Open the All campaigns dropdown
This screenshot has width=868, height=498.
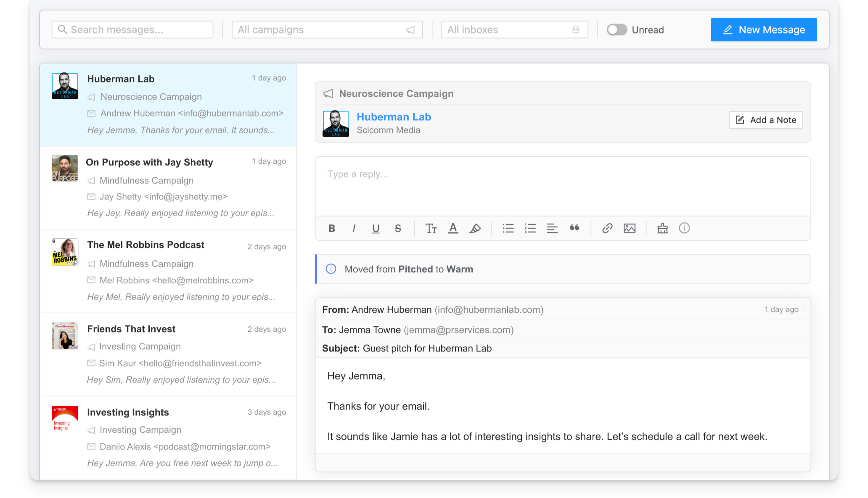click(x=327, y=29)
